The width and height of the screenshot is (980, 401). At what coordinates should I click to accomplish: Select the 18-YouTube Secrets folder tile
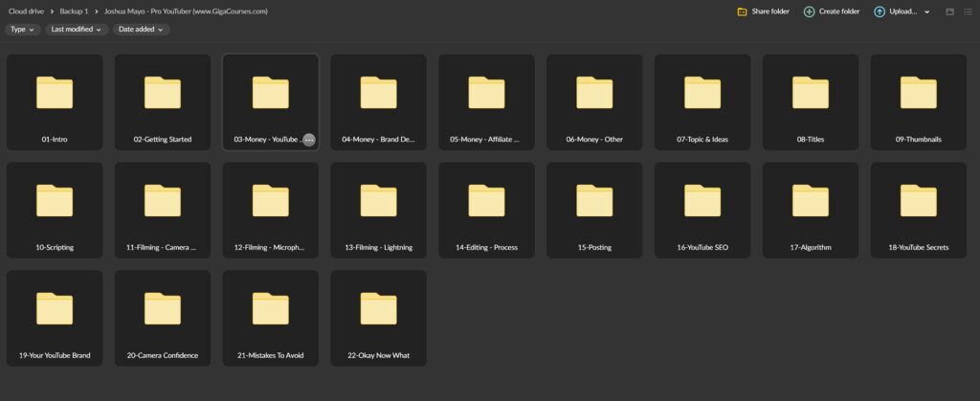(x=918, y=210)
